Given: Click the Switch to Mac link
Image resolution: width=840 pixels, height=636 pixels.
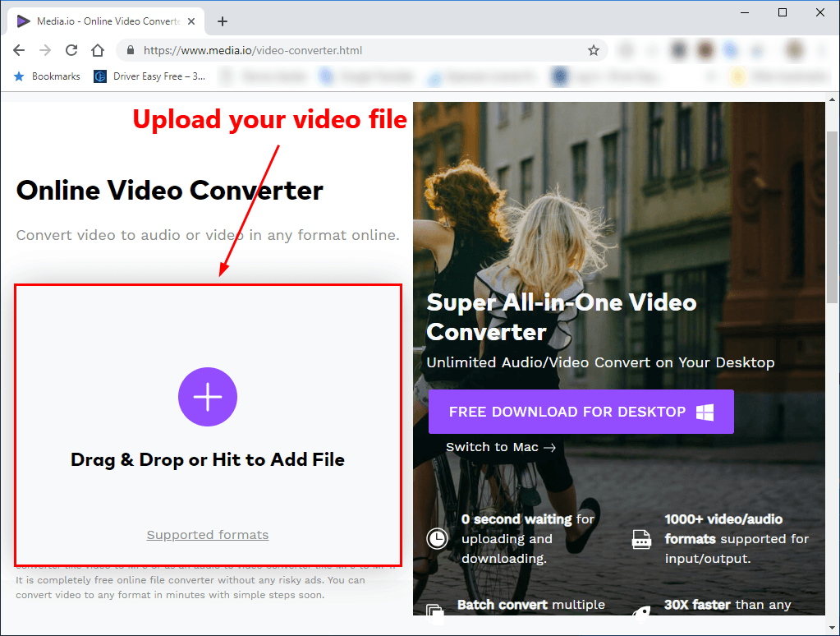Looking at the screenshot, I should [500, 447].
